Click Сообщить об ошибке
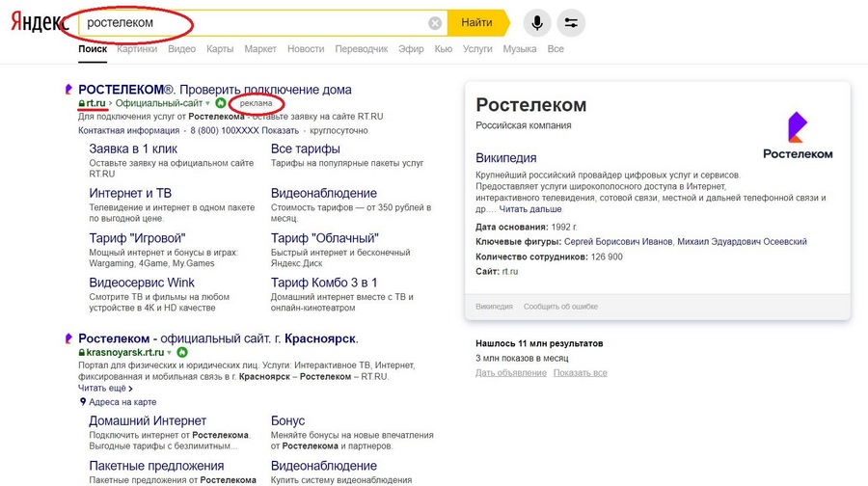Image resolution: width=868 pixels, height=486 pixels. (560, 307)
